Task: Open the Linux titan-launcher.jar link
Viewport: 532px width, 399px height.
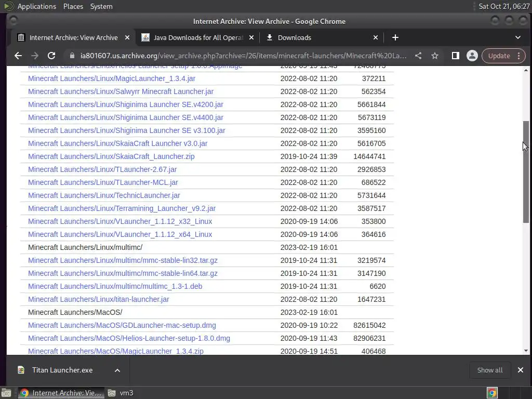Action: pyautogui.click(x=98, y=300)
